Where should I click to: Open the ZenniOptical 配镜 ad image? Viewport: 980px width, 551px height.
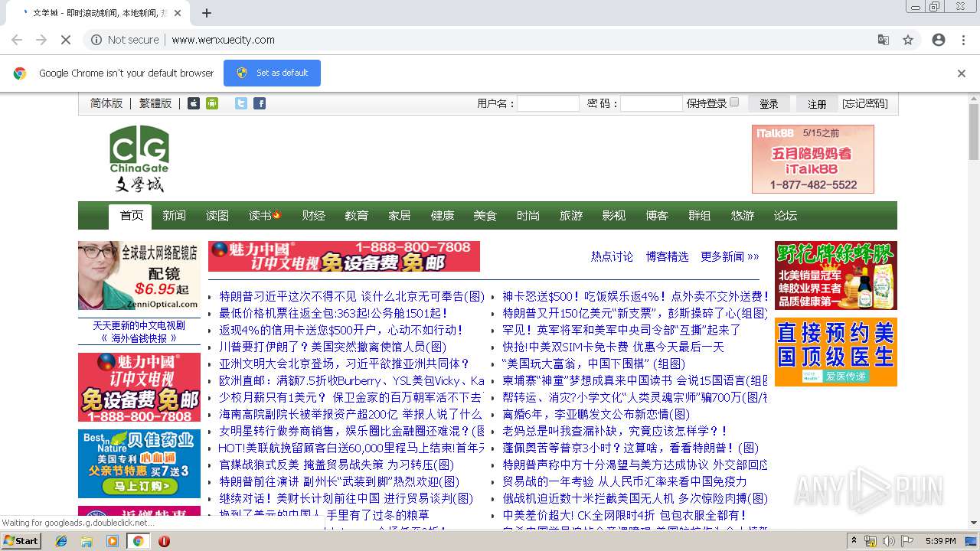click(x=139, y=275)
